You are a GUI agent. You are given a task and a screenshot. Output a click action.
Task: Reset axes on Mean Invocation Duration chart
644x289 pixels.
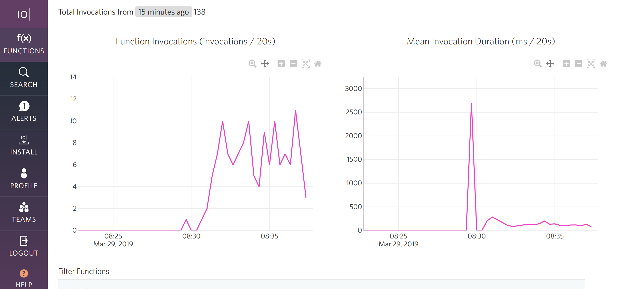(x=603, y=64)
